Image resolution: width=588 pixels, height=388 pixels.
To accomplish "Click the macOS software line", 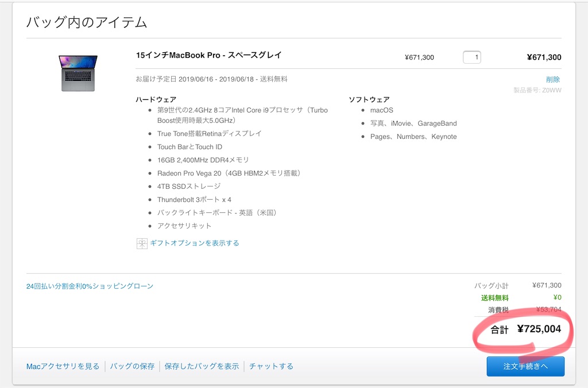I will (x=382, y=110).
